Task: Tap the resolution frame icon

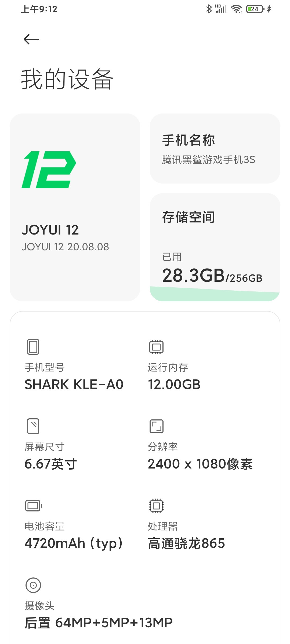Action: tap(156, 426)
